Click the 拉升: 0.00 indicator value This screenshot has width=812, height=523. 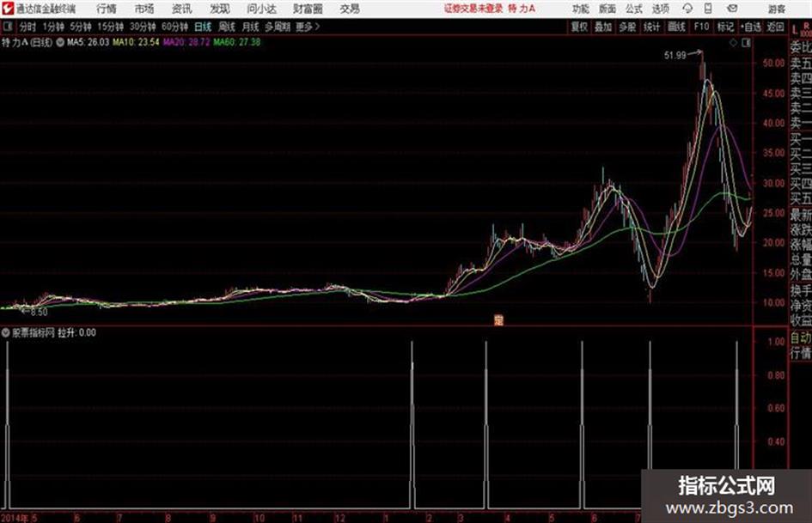pyautogui.click(x=76, y=332)
